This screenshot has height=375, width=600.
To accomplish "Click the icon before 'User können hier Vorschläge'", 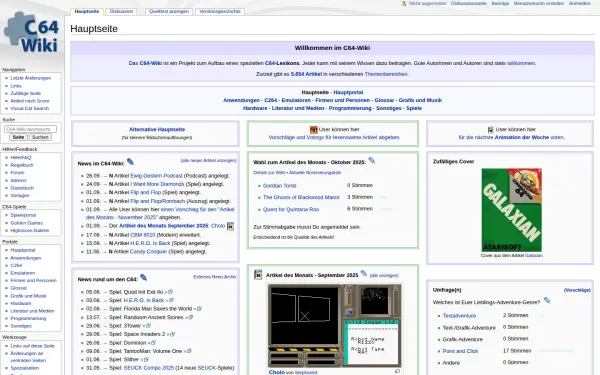I will 314,130.
